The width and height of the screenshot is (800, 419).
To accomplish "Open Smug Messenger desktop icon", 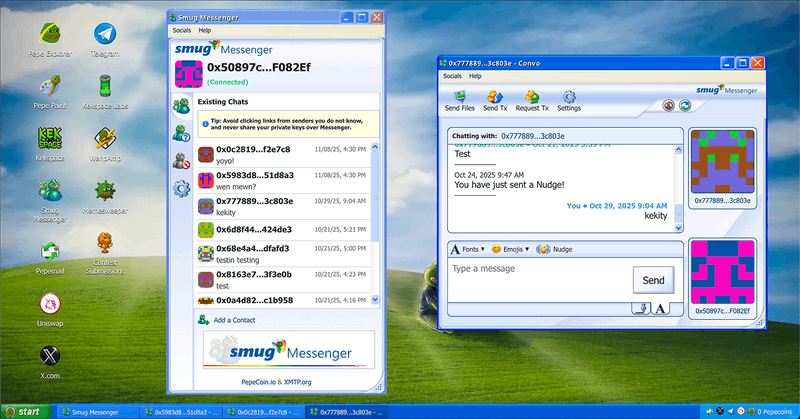I will [50, 201].
